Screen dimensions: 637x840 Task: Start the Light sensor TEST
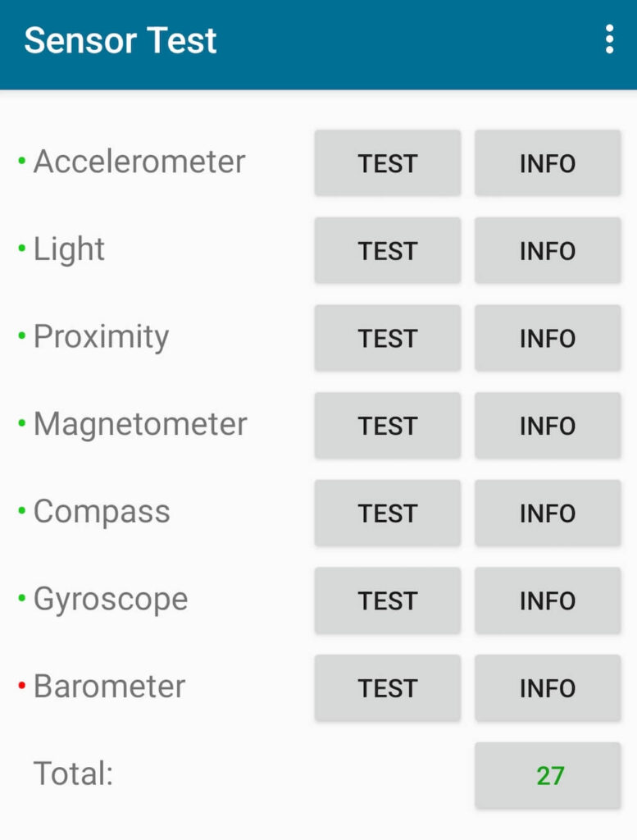click(x=387, y=250)
